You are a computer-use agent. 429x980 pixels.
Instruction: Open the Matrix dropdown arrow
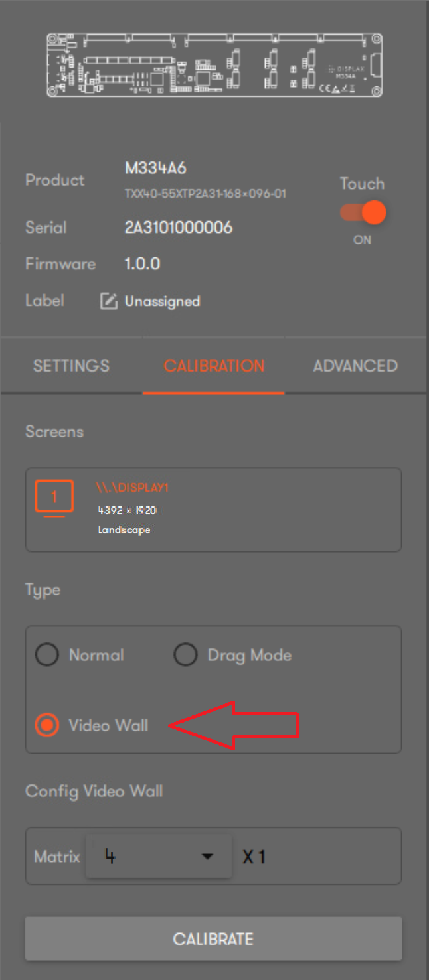pyautogui.click(x=208, y=857)
